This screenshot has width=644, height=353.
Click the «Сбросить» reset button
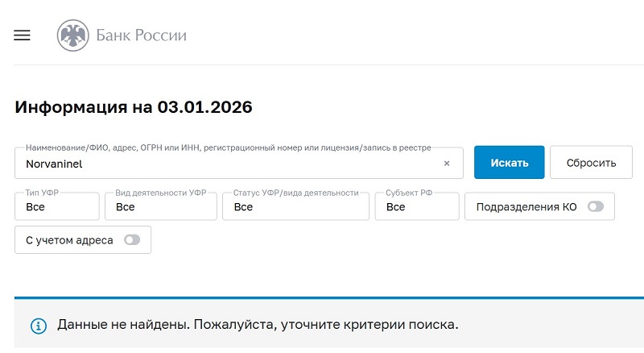coord(591,163)
